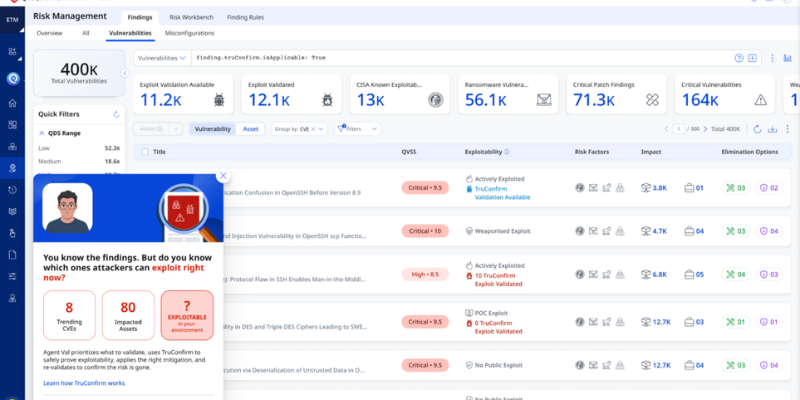
Task: Download the findings list
Action: (x=772, y=129)
